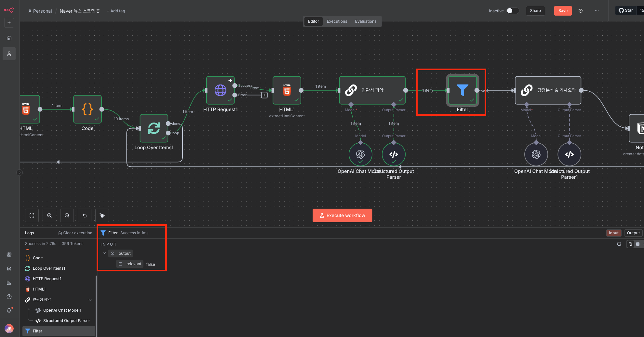Viewport: 644px width, 337px height.
Task: Click the plus button to create new
Action: point(9,23)
